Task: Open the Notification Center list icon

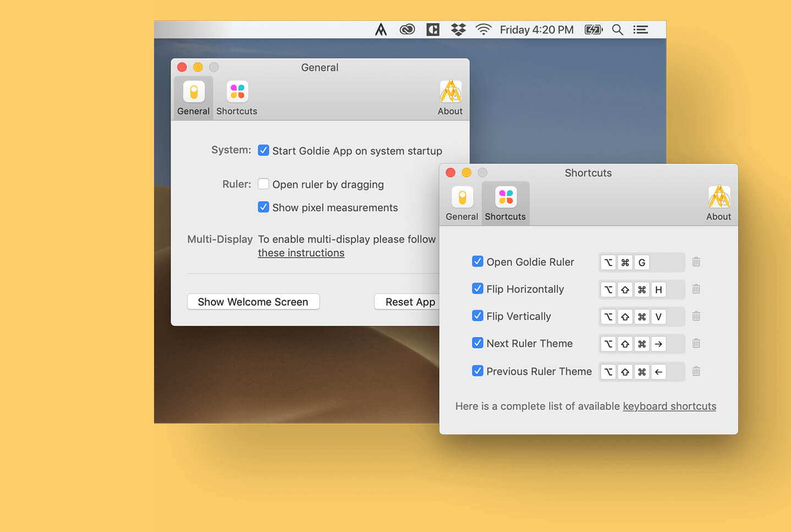Action: [x=640, y=30]
